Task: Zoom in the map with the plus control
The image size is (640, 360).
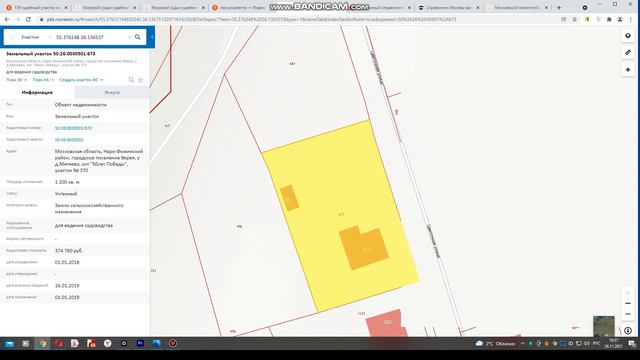Action: [x=628, y=293]
